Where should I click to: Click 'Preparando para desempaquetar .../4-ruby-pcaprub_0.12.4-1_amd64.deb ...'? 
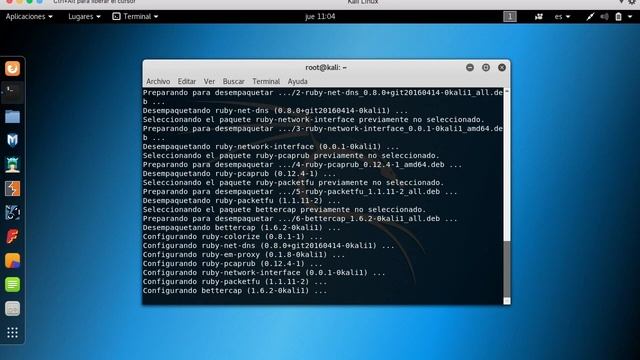302,164
